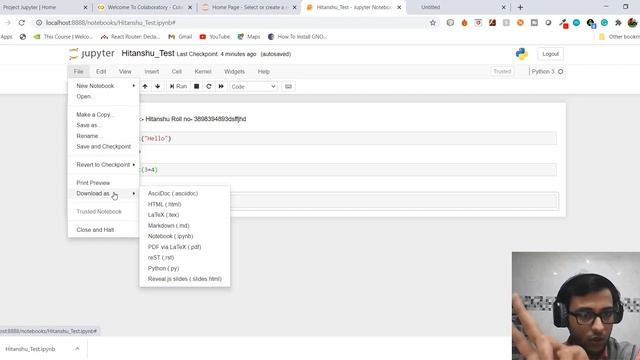Interrupt the kernel stop icon
Image resolution: width=640 pixels, height=360 pixels.
pos(196,87)
